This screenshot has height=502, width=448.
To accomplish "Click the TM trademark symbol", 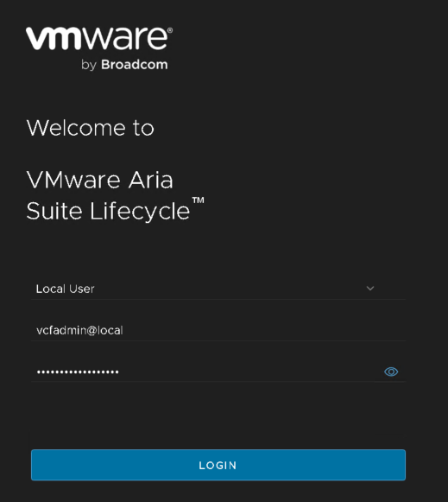I will click(x=198, y=200).
